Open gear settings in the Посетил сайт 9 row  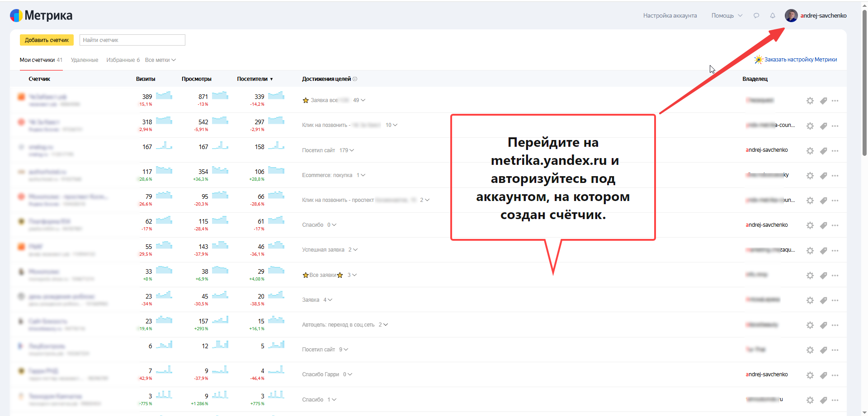tap(810, 350)
